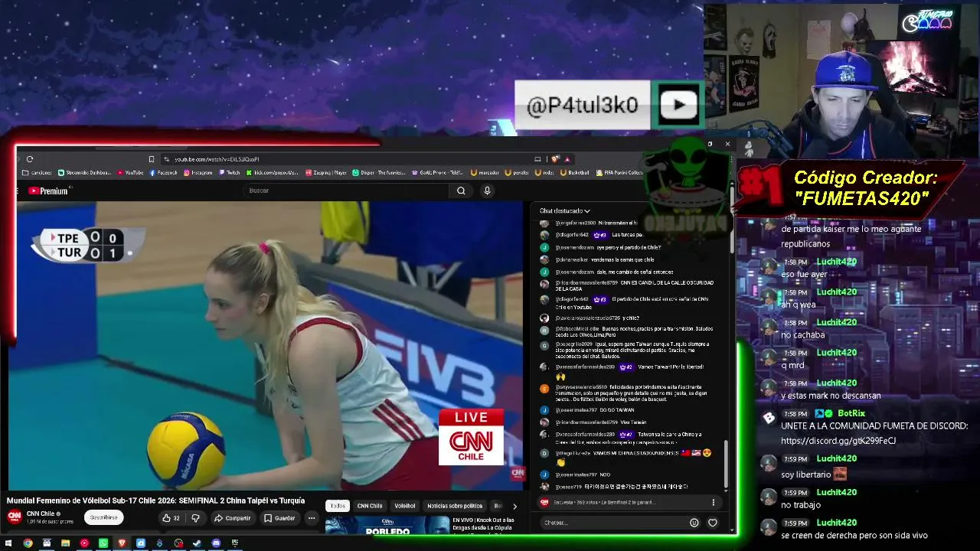
Task: Click the Discord invite link in BotRix message
Action: pyautogui.click(x=838, y=441)
